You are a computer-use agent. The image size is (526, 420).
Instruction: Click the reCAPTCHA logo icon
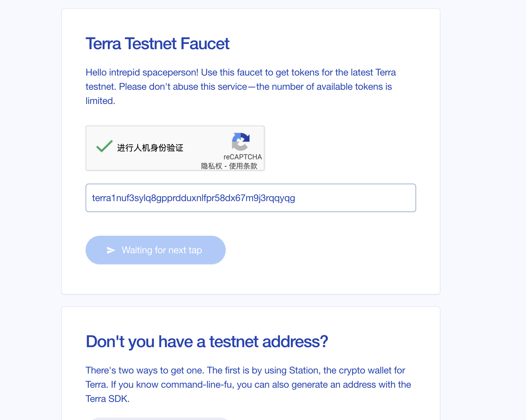[x=240, y=142]
